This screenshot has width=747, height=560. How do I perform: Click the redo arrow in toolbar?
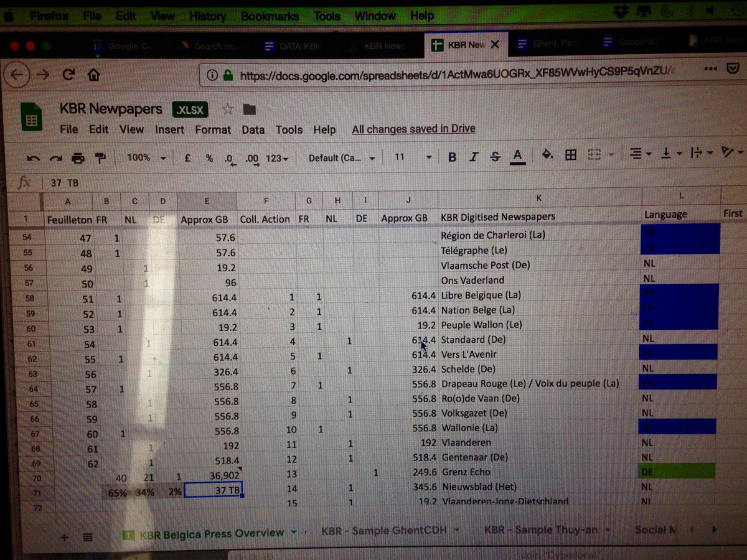[x=55, y=159]
